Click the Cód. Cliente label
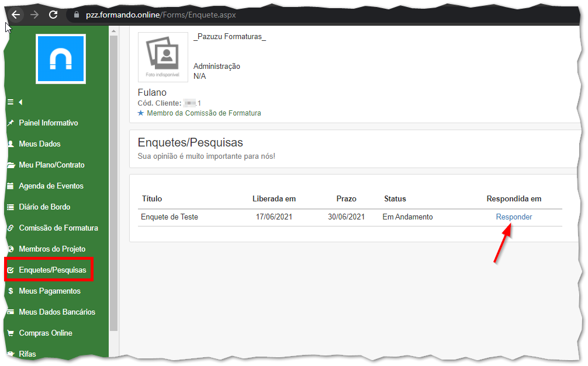Image resolution: width=588 pixels, height=366 pixels. (160, 103)
